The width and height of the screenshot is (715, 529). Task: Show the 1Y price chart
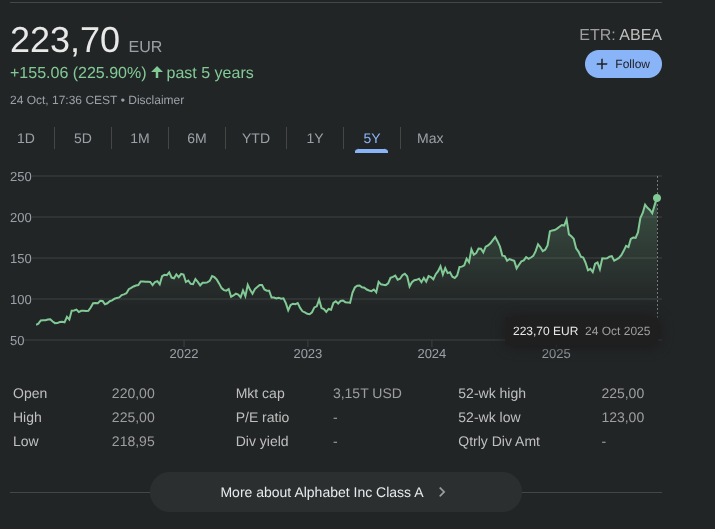[x=315, y=138]
